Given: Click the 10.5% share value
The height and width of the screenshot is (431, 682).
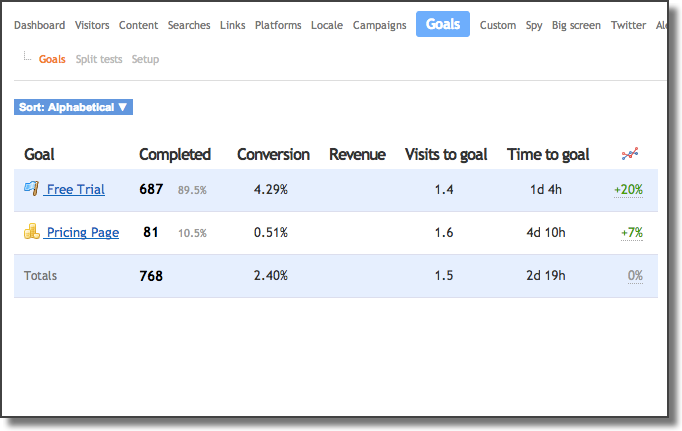Looking at the screenshot, I should 192,233.
